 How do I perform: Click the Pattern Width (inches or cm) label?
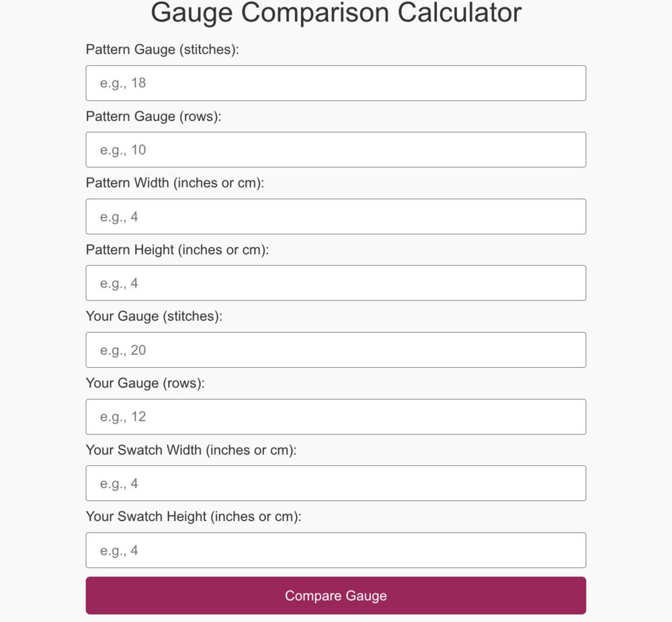coord(176,182)
